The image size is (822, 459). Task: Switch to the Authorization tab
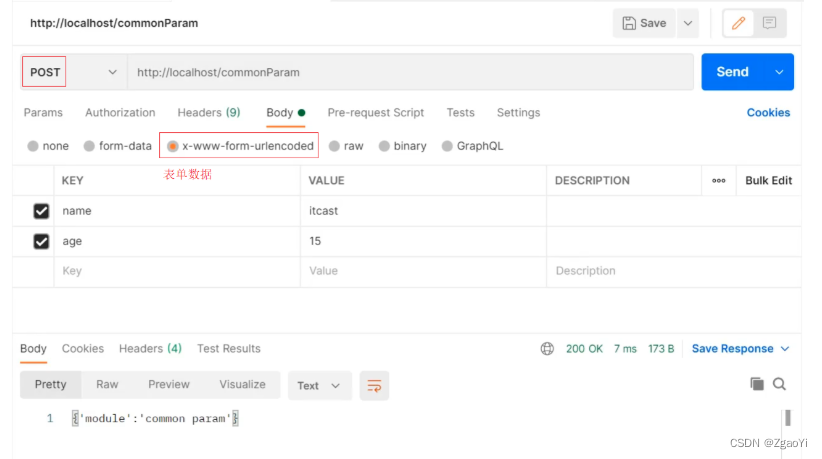120,113
